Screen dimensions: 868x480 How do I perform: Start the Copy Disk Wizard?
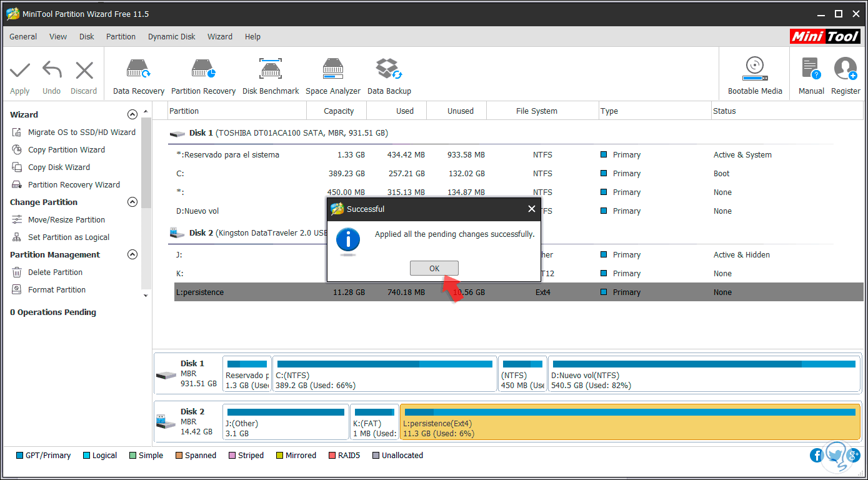point(59,167)
